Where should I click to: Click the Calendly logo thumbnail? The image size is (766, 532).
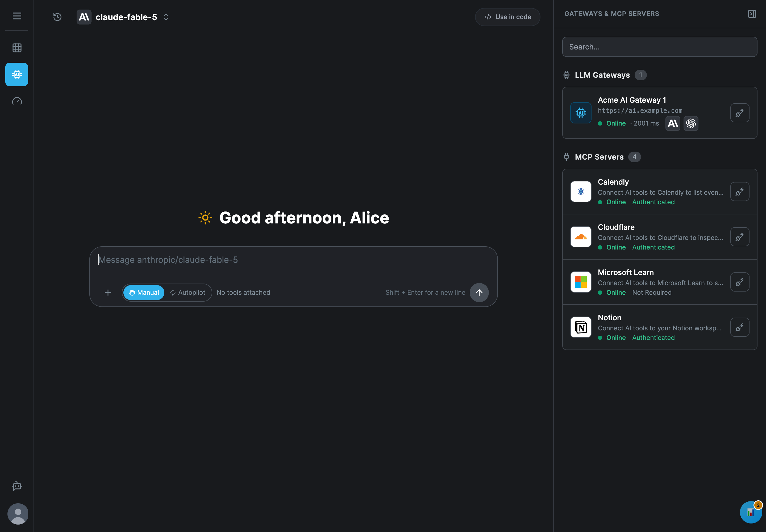tap(580, 192)
